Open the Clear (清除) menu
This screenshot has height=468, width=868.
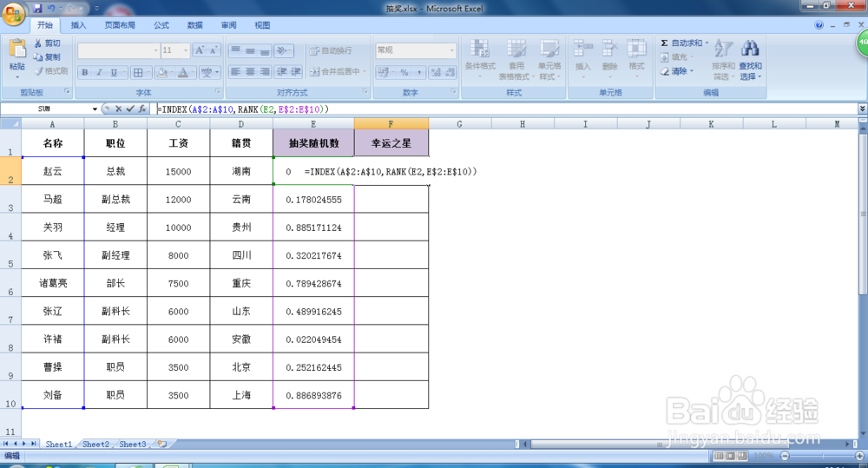click(x=677, y=71)
